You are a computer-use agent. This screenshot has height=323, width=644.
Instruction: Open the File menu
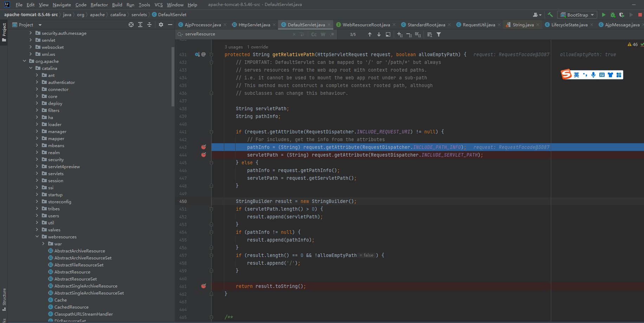tap(19, 5)
